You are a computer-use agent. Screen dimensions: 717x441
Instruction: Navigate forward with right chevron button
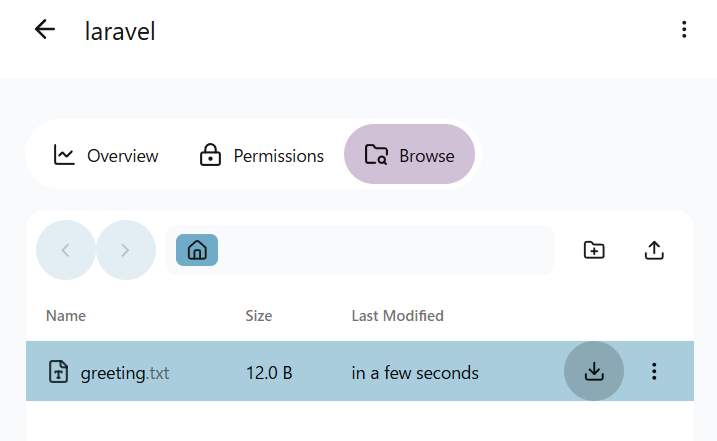126,250
